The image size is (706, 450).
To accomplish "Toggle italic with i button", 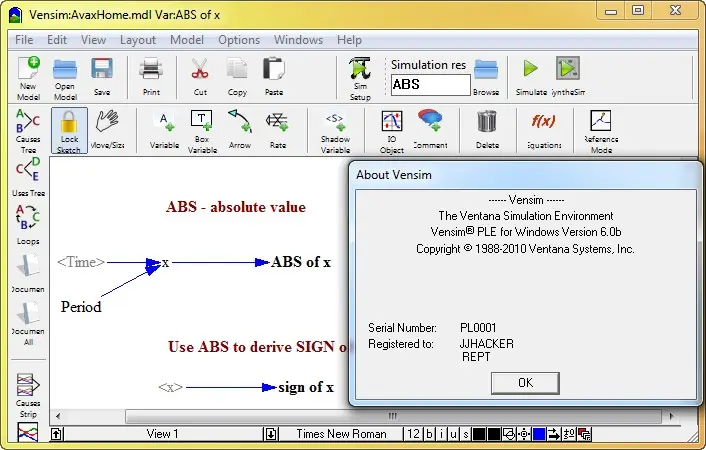I will [x=441, y=434].
